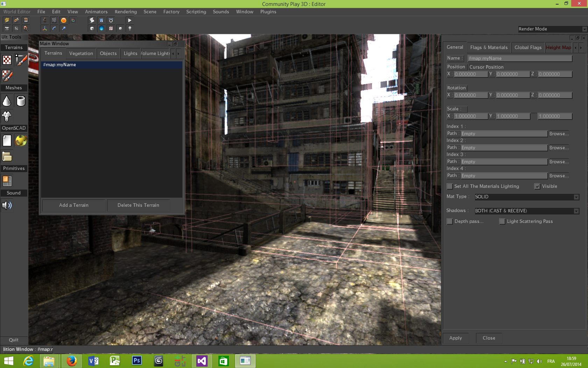Open the Scripting menu
The height and width of the screenshot is (368, 588).
click(196, 12)
